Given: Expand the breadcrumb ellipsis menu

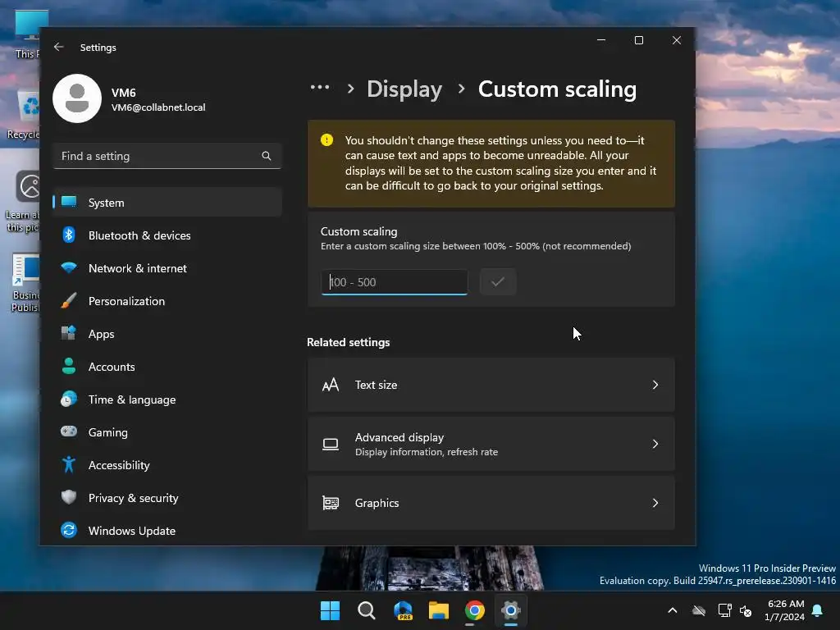Looking at the screenshot, I should (x=320, y=87).
